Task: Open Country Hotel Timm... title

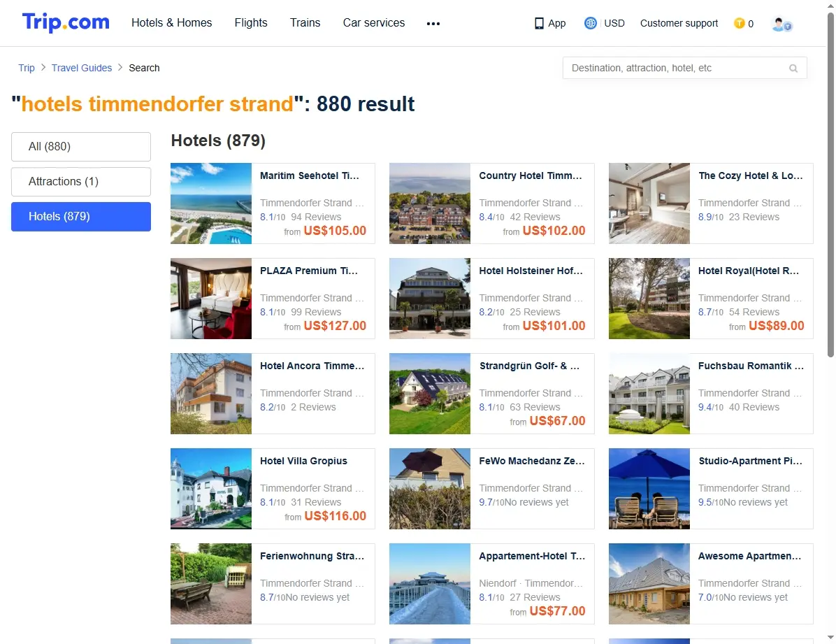Action: click(531, 176)
